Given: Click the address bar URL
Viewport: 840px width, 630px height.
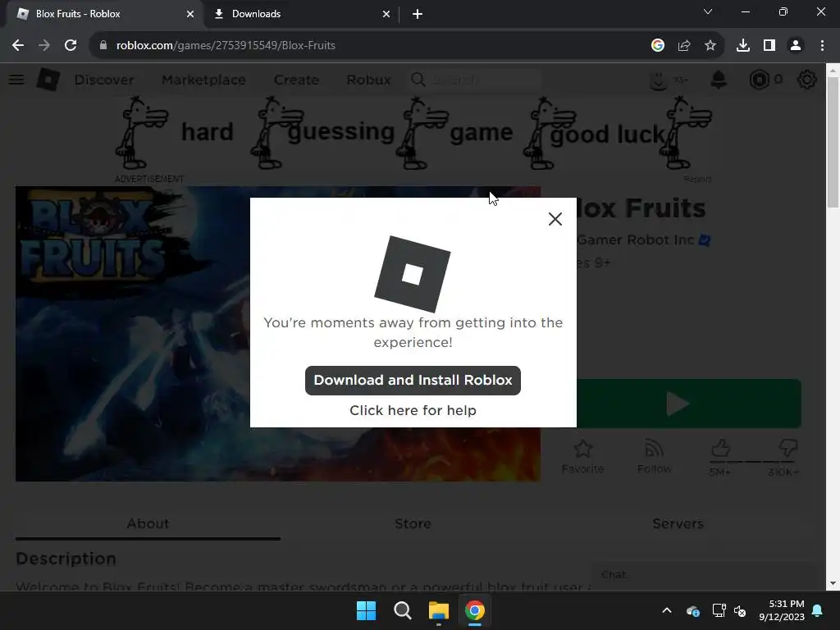Looking at the screenshot, I should pos(226,46).
